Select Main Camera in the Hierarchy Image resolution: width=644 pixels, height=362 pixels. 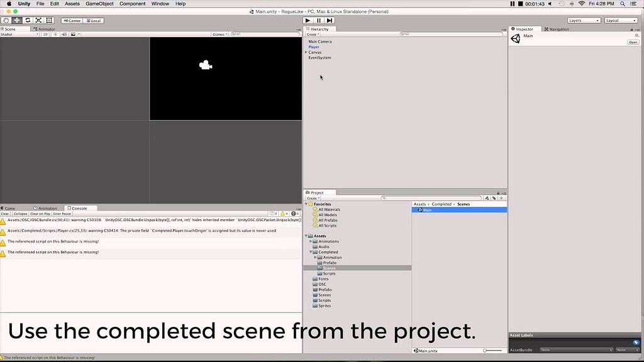pyautogui.click(x=319, y=41)
